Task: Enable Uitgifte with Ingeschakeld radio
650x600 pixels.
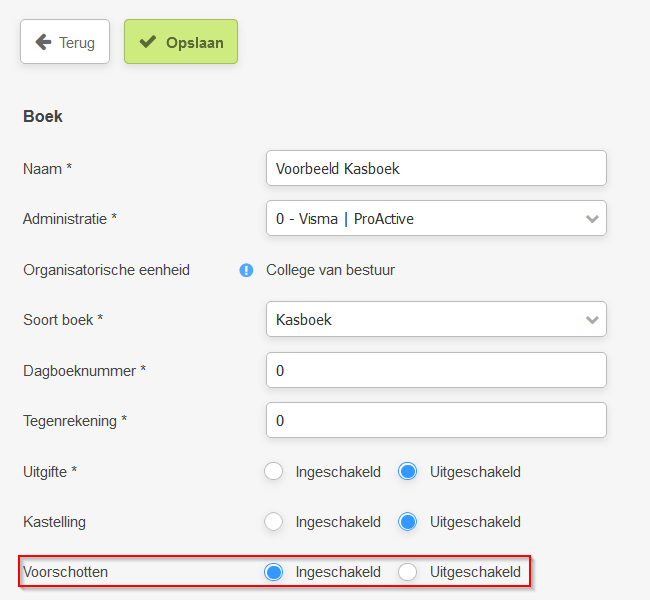Action: point(274,471)
